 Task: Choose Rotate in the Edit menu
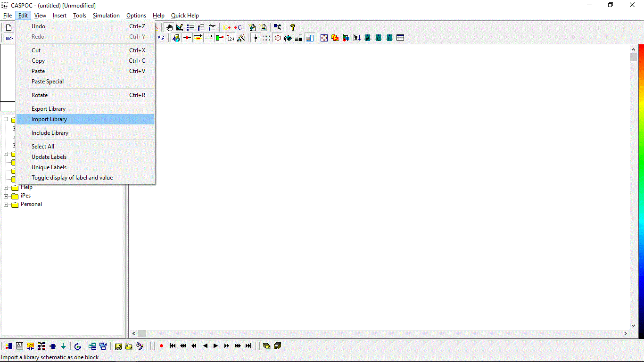point(85,95)
